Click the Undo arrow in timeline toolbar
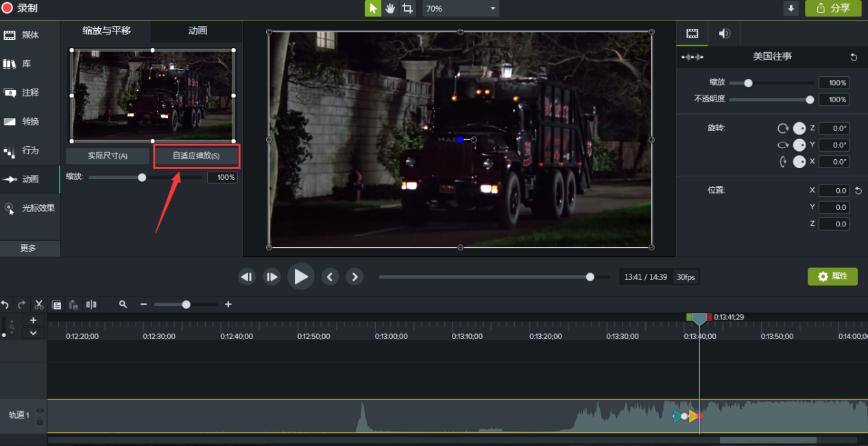This screenshot has height=446, width=868. [x=5, y=304]
